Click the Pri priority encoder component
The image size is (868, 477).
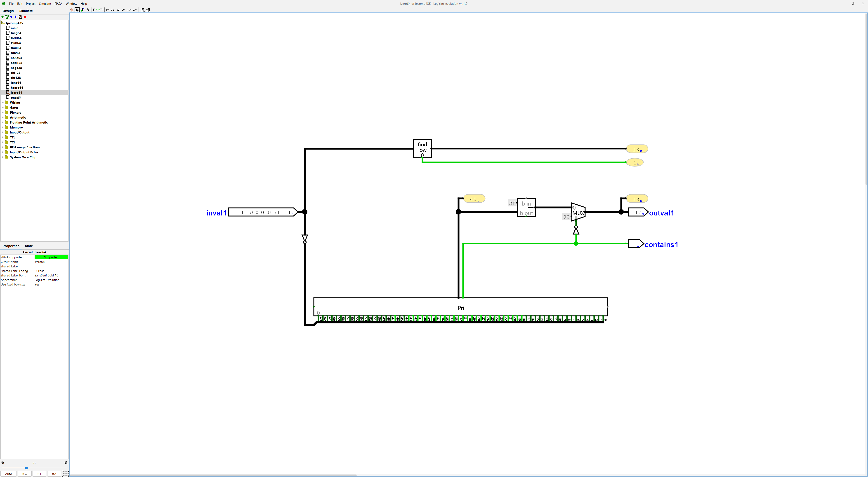(461, 307)
